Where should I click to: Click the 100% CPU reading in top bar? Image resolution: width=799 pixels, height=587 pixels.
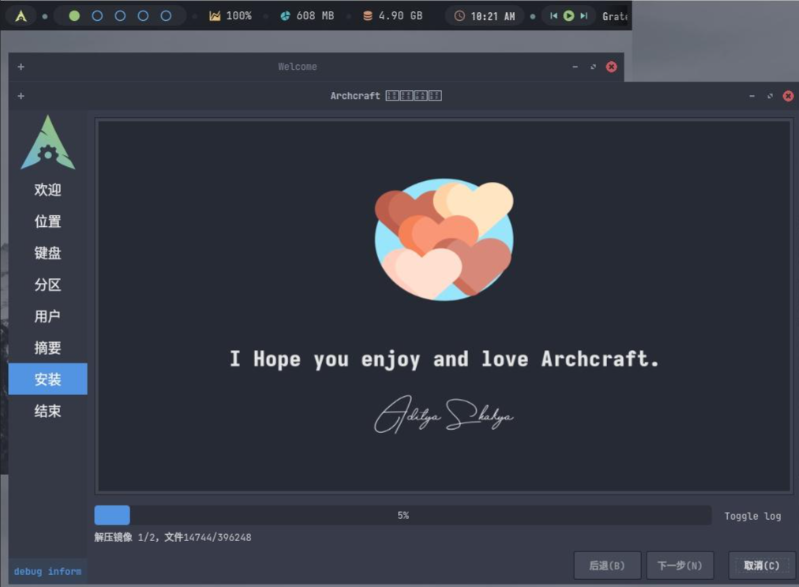(239, 16)
